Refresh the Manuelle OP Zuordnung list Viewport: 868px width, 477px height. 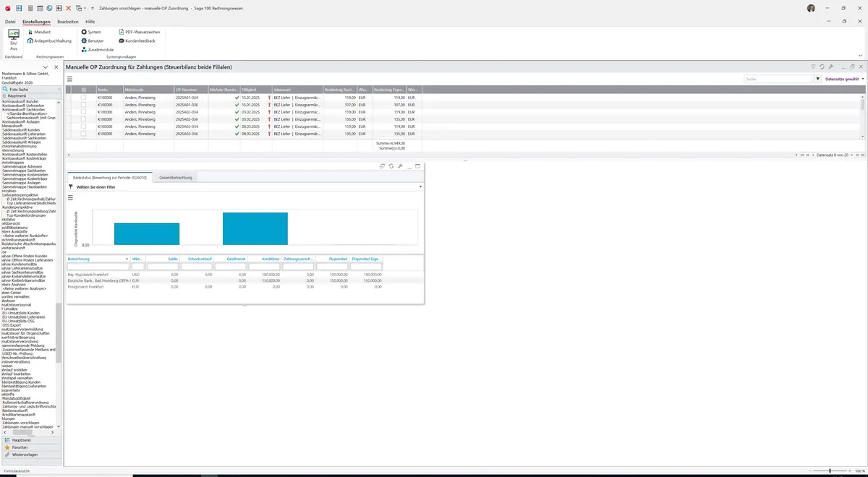[822, 66]
